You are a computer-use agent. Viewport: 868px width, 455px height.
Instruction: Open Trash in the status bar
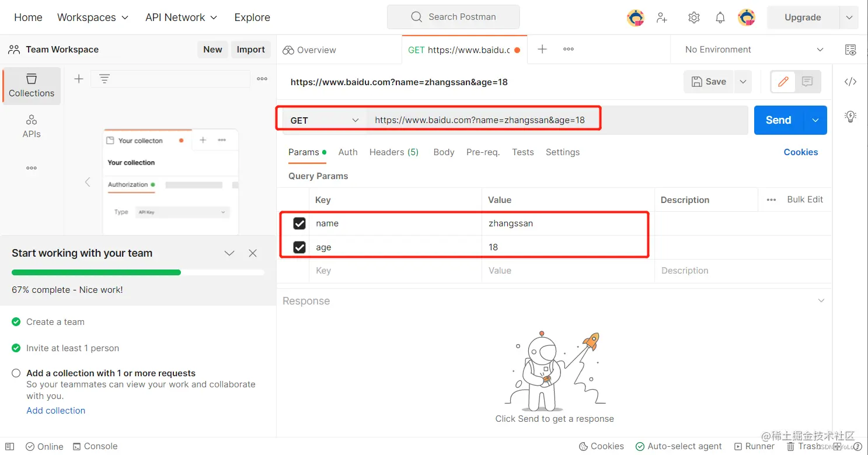point(803,446)
